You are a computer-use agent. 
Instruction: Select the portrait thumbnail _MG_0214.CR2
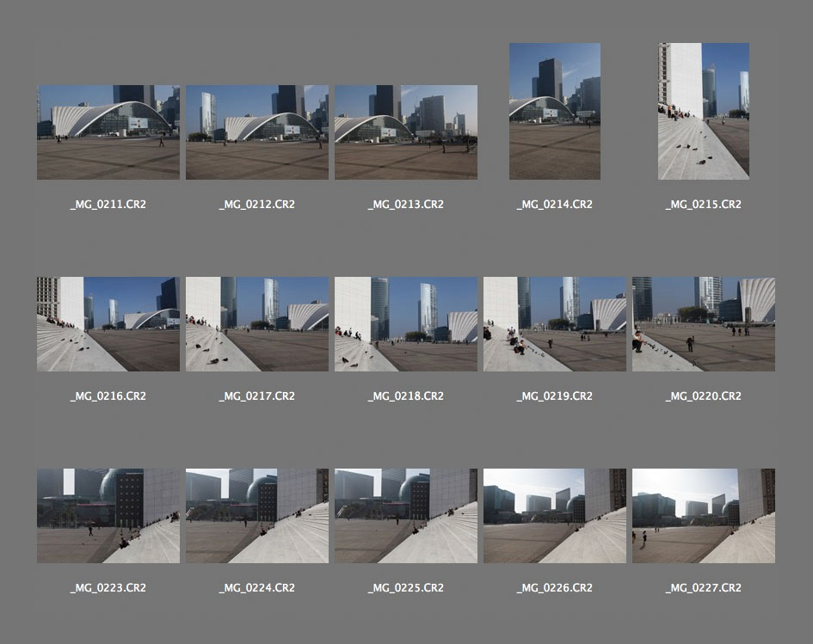pyautogui.click(x=555, y=112)
